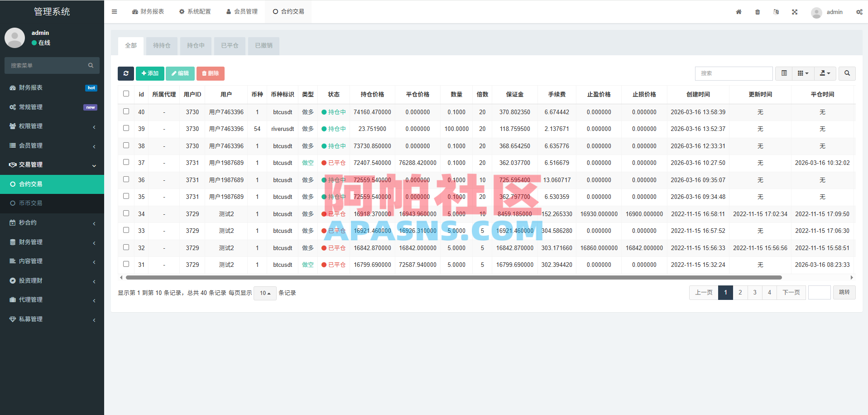Enter fullscreen with expand arrows icon
Viewport: 868px width, 415px height.
pyautogui.click(x=795, y=12)
